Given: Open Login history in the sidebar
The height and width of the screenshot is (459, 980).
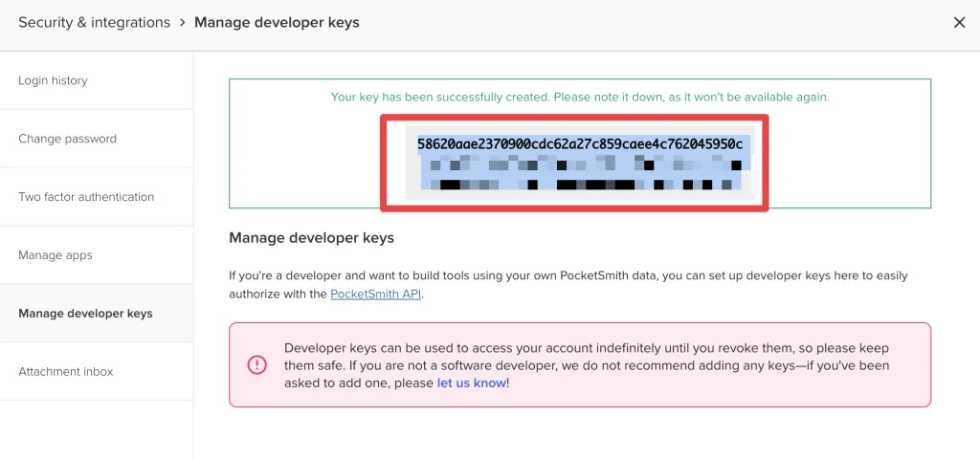Looking at the screenshot, I should pyautogui.click(x=53, y=80).
